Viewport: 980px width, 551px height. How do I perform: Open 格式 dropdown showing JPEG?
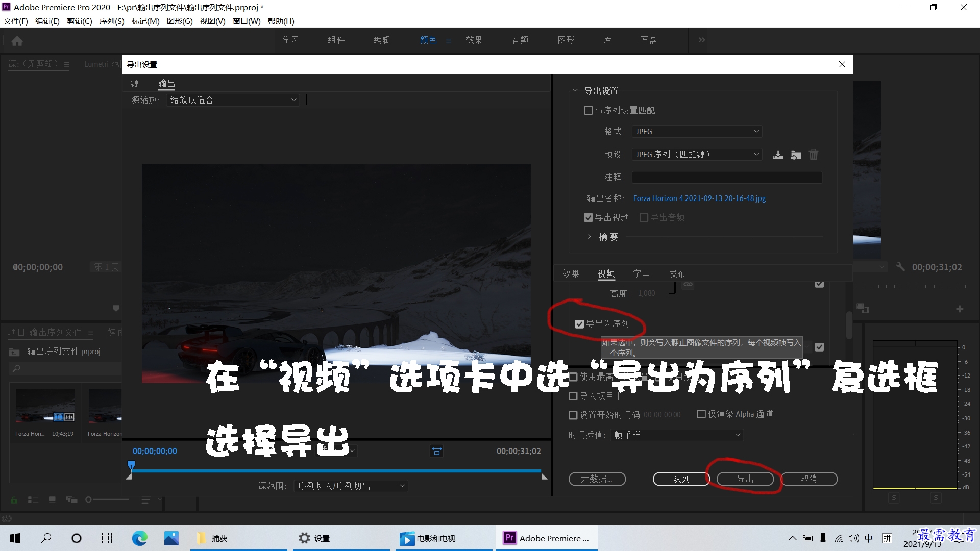coord(697,132)
